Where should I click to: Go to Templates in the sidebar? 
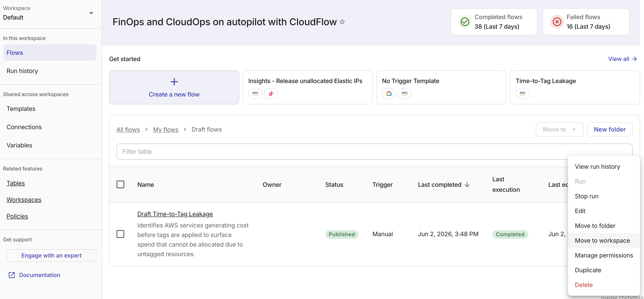pos(50,109)
